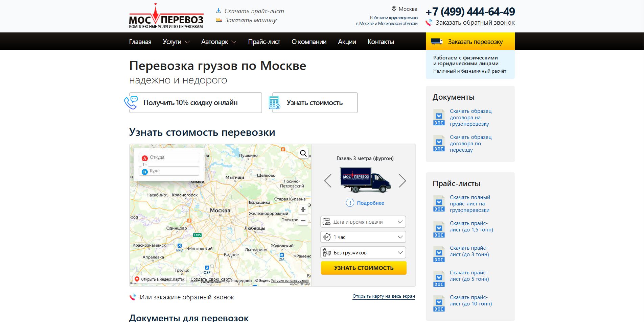Click the Скачать прайс-лист header link

[254, 11]
